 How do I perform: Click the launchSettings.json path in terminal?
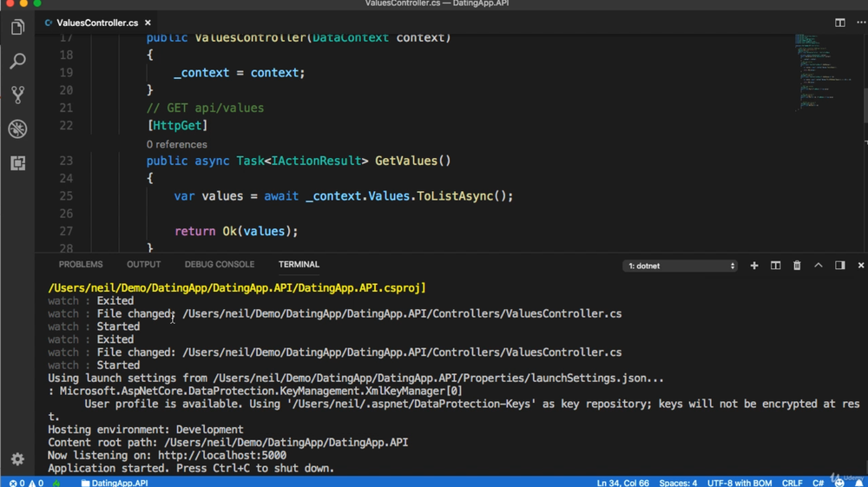[x=438, y=378]
